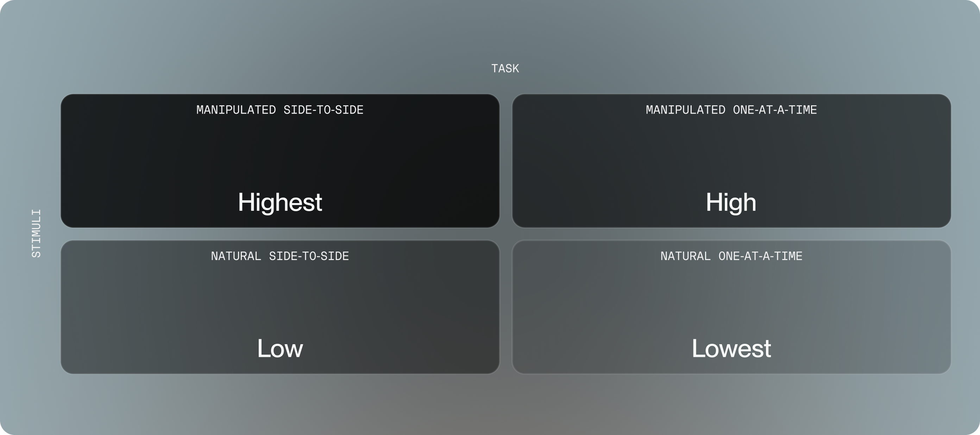Click the vertical STIMULI axis label
Image resolution: width=980 pixels, height=435 pixels.
[36, 233]
